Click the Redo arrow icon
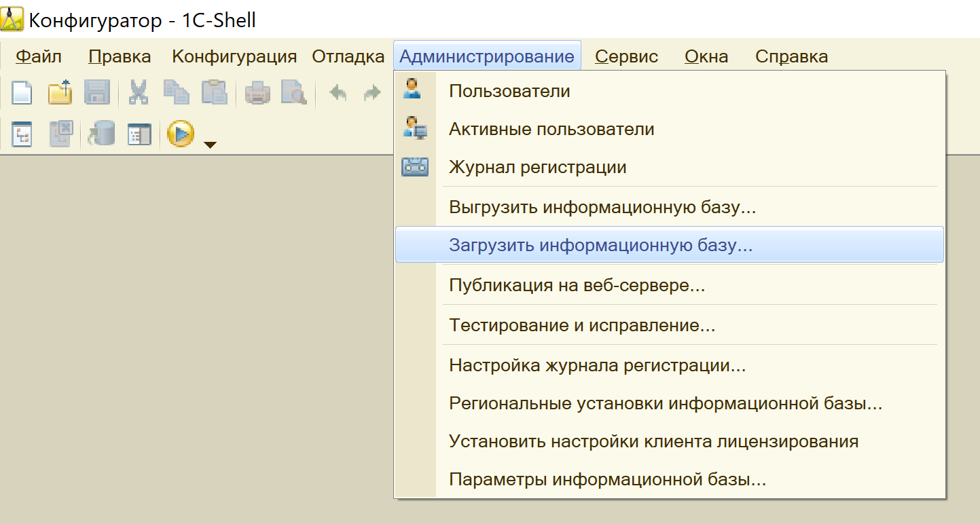Viewport: 980px width, 524px height. tap(372, 93)
